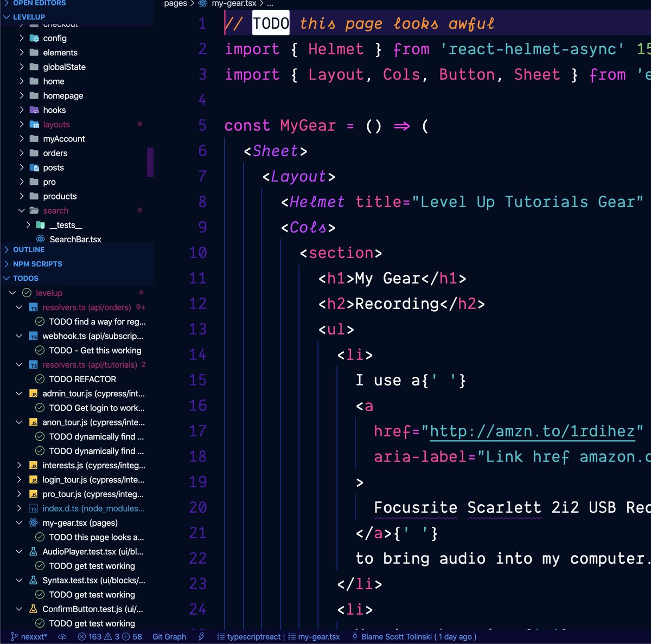Open Git Graph from status bar
Screen dimensions: 651x644
click(x=169, y=636)
